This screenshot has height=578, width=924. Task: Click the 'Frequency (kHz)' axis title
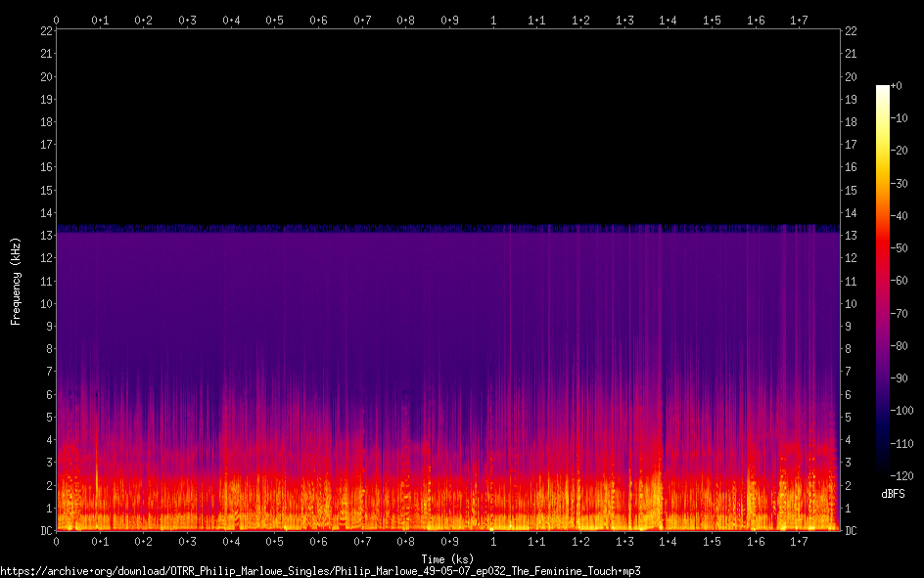click(x=16, y=281)
